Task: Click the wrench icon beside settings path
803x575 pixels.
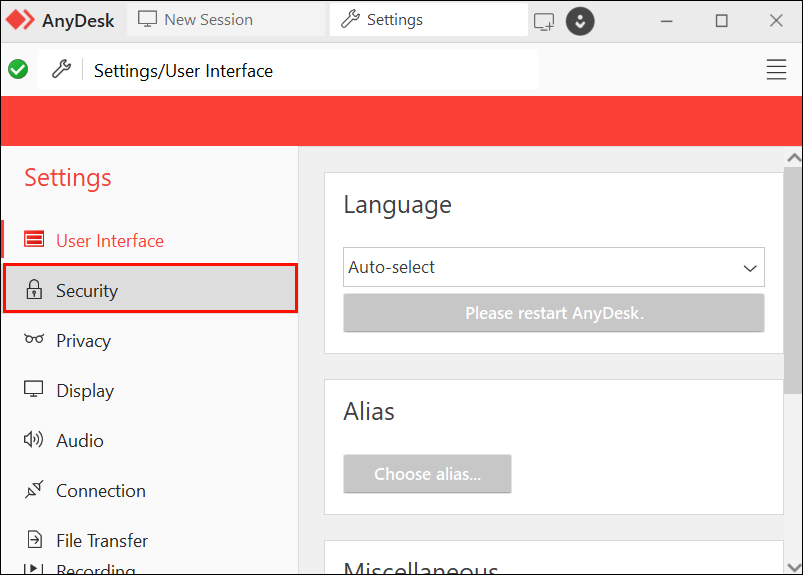Action: click(61, 70)
